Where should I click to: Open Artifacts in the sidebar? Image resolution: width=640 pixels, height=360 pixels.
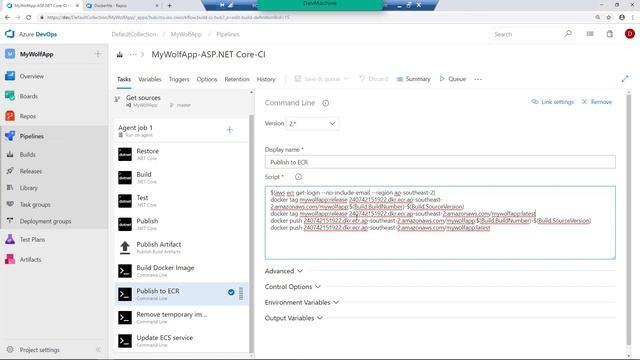(30, 260)
